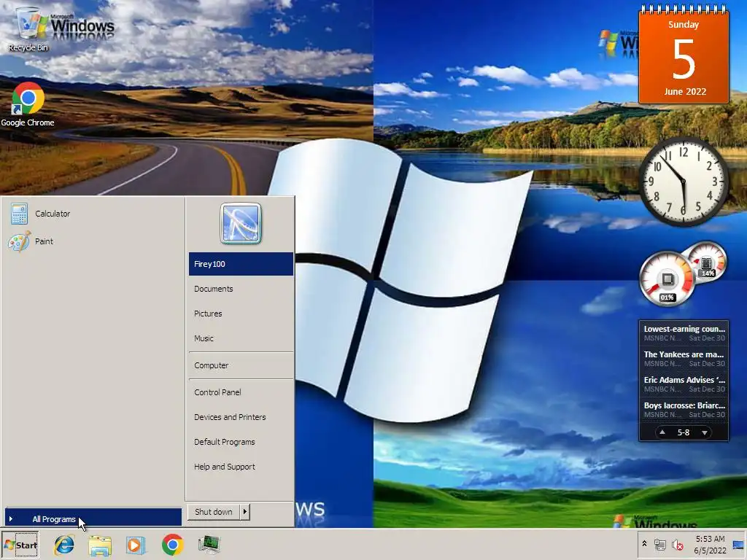This screenshot has width=747, height=560.
Task: Expand the shut down options arrow
Action: [x=245, y=512]
